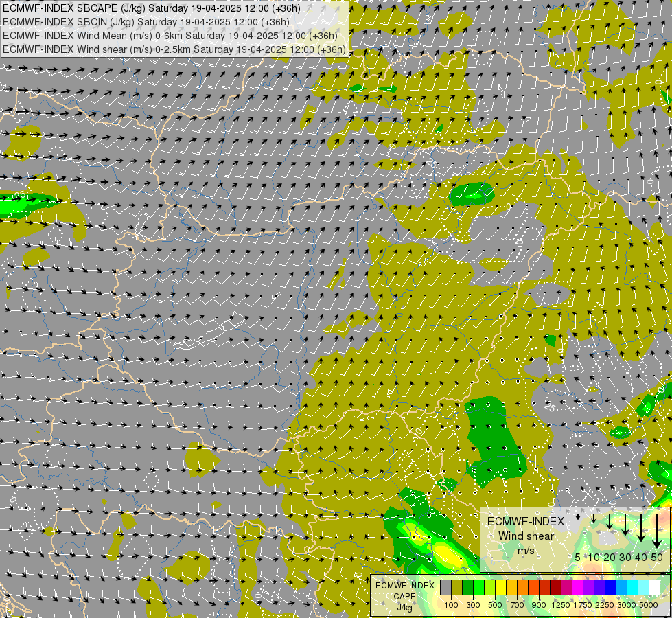The image size is (672, 618).
Task: Click the olive CAPE legend swatch
Action: click(457, 588)
